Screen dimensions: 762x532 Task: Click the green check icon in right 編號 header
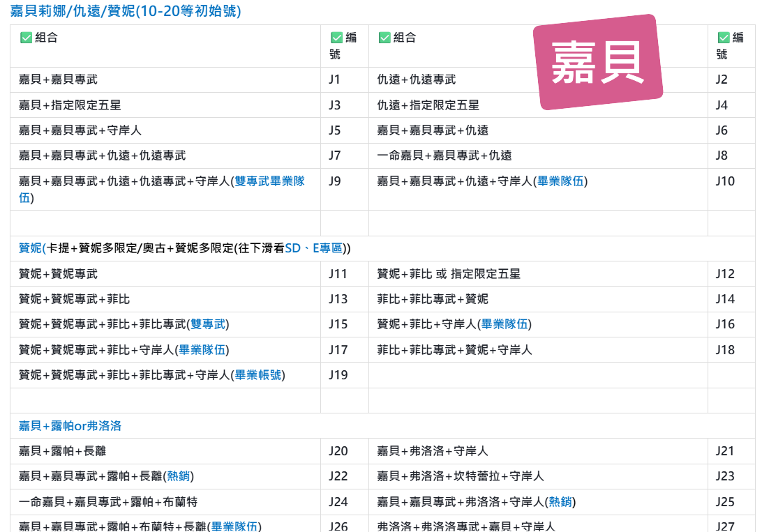(x=723, y=38)
